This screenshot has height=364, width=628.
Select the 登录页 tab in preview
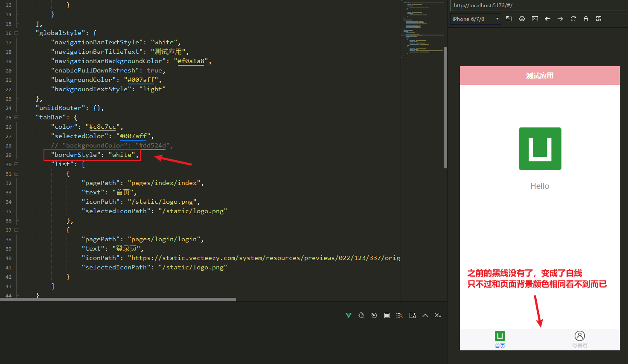pyautogui.click(x=580, y=340)
